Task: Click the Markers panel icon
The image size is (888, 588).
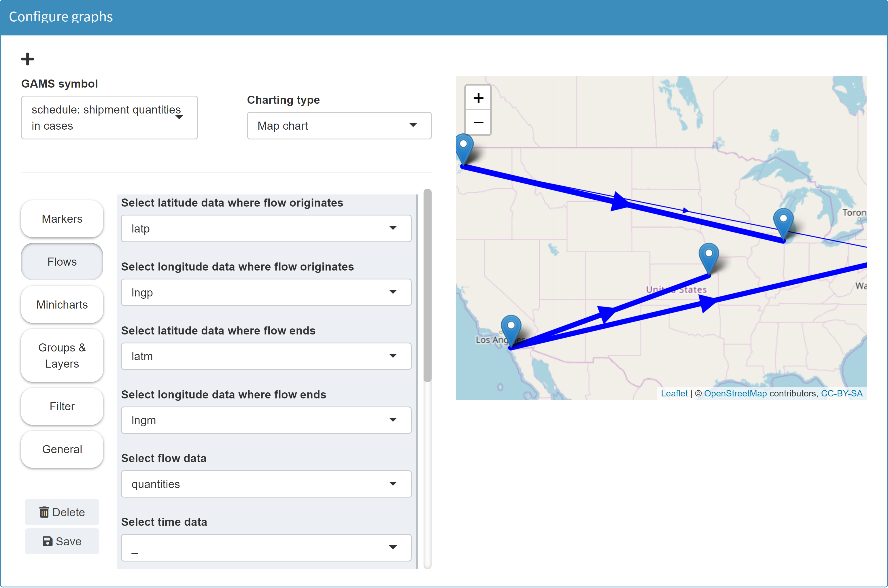Action: tap(62, 218)
